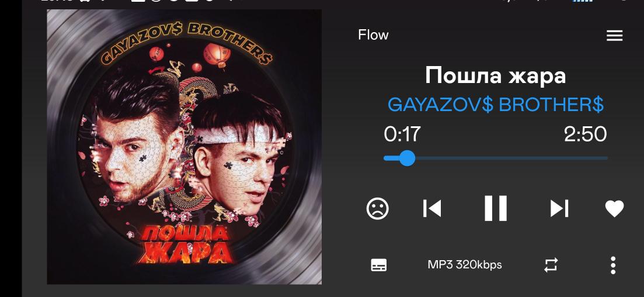This screenshot has width=644, height=297.
Task: Open the GAYAZOV$ BROTHER$ artist page
Action: coord(496,105)
